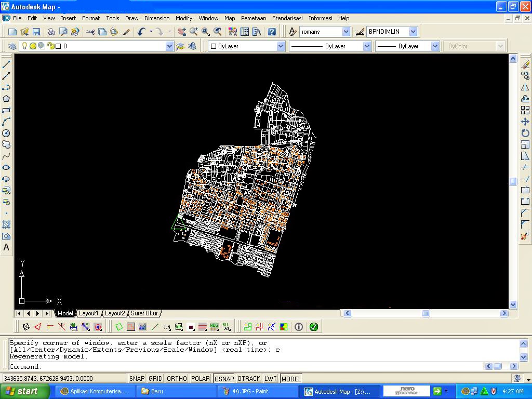
Task: Click the Undo arrow icon
Action: 141,32
